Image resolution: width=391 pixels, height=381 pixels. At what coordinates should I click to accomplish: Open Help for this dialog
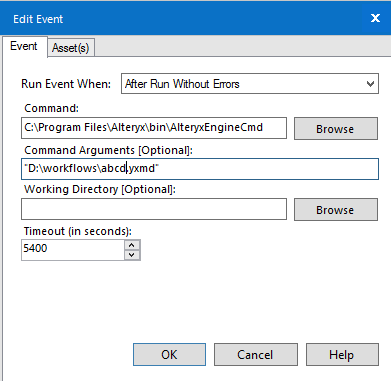[x=342, y=354]
